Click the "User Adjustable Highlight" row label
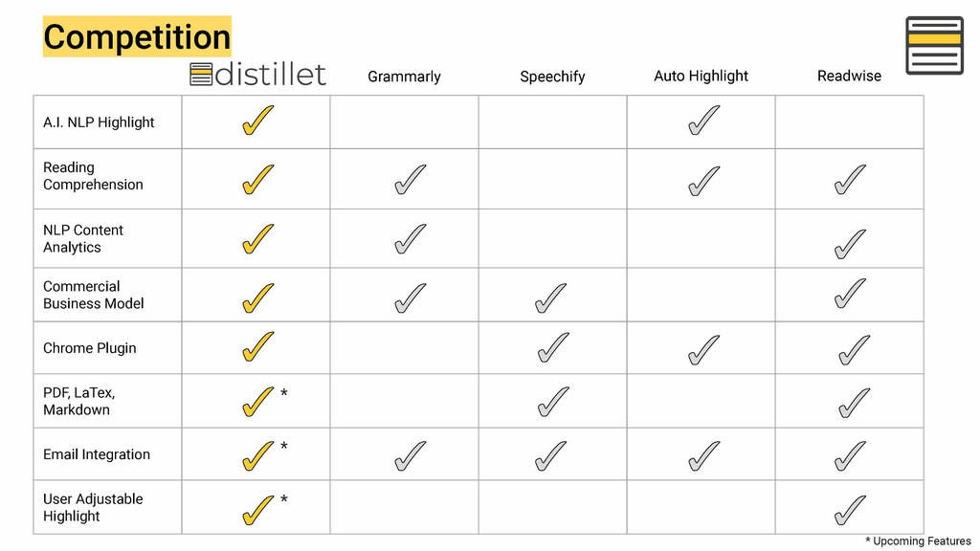 [x=93, y=507]
